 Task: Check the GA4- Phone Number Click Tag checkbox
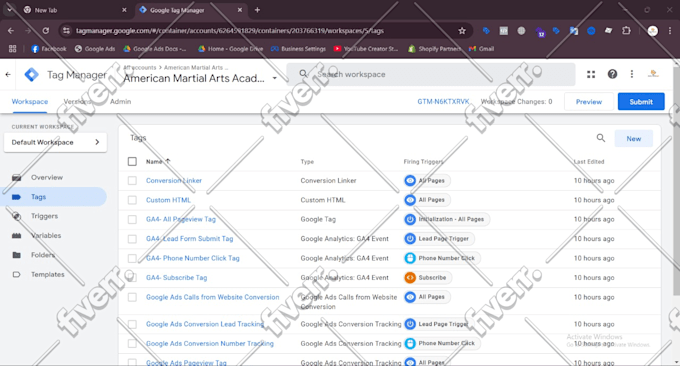coord(132,258)
